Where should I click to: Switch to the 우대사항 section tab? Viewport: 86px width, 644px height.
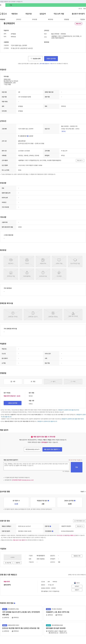tap(35, 19)
